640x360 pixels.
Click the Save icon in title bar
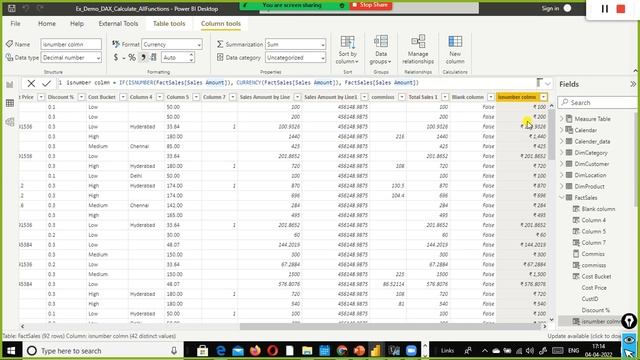(11, 8)
